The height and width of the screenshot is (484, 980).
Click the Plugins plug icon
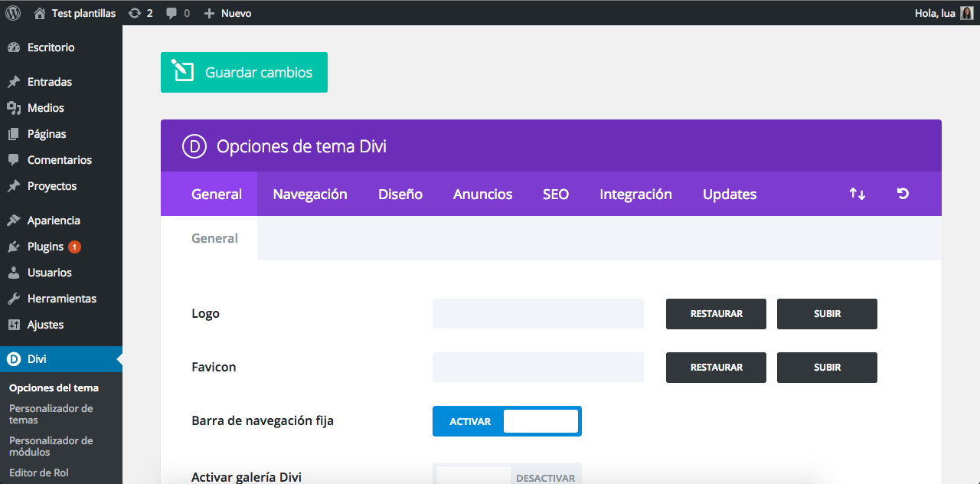click(x=15, y=246)
